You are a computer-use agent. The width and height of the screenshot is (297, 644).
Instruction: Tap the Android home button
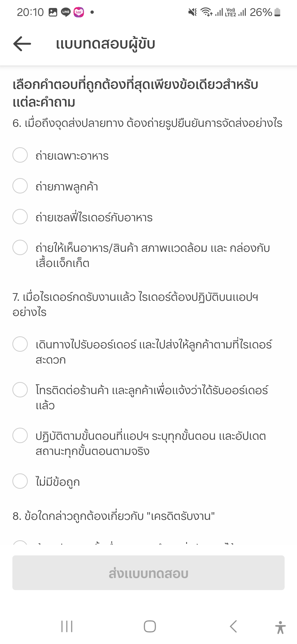pos(150,626)
